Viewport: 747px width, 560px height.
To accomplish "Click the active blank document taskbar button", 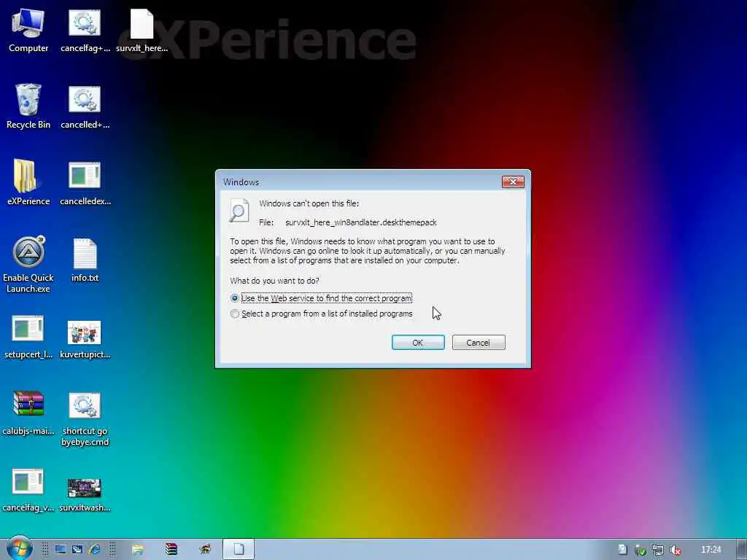I will tap(239, 549).
